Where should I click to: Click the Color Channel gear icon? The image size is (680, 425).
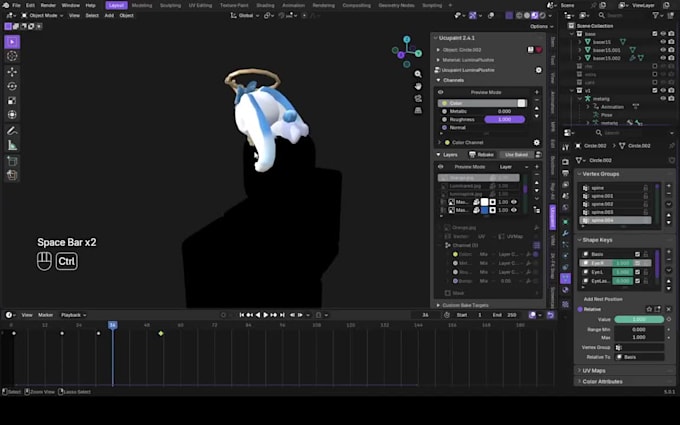(536, 142)
